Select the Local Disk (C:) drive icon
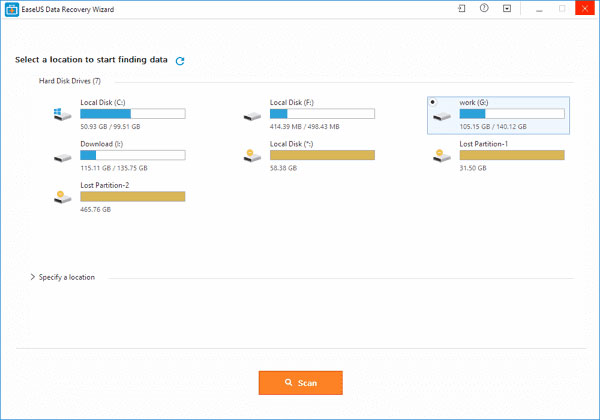The image size is (600, 420). (x=64, y=115)
